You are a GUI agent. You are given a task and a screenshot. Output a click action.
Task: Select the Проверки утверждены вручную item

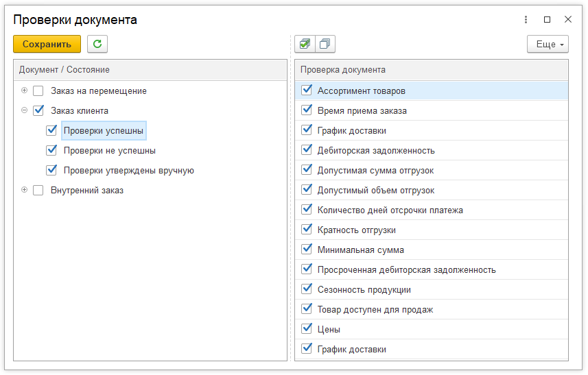pos(129,170)
